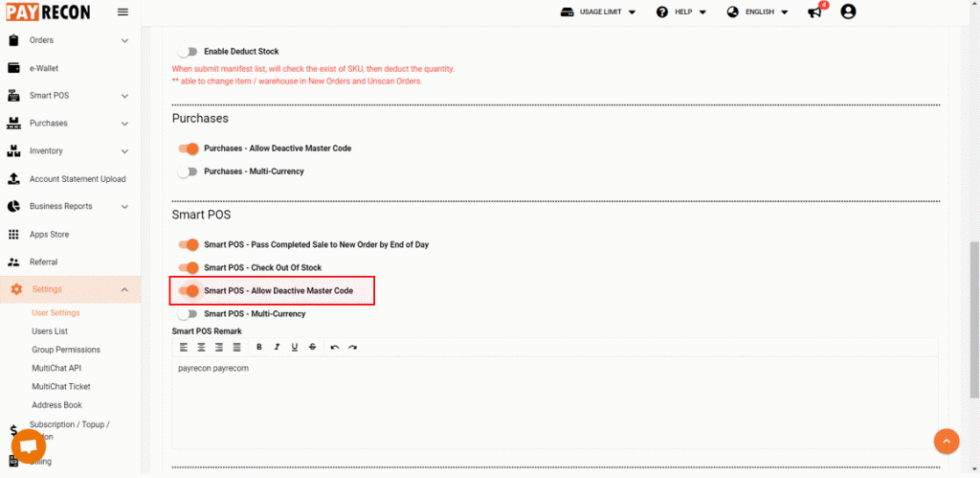Apply bold formatting in remark editor

coord(259,347)
